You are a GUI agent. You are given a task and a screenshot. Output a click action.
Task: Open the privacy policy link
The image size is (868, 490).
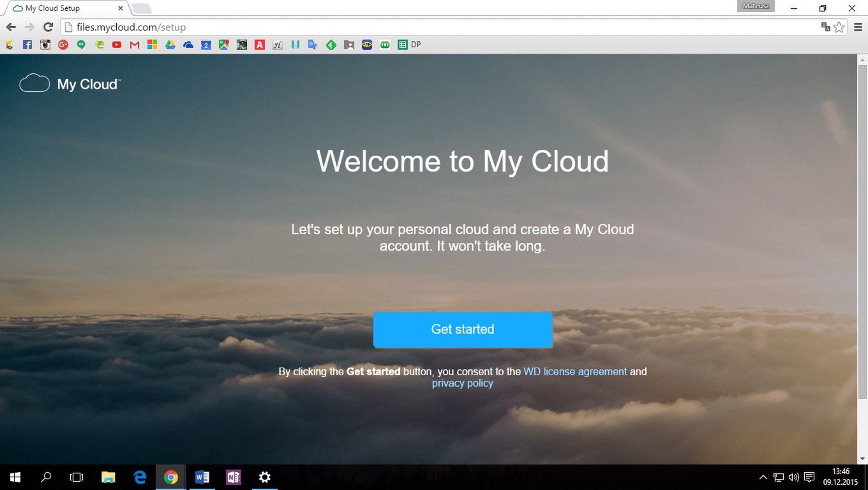tap(463, 383)
